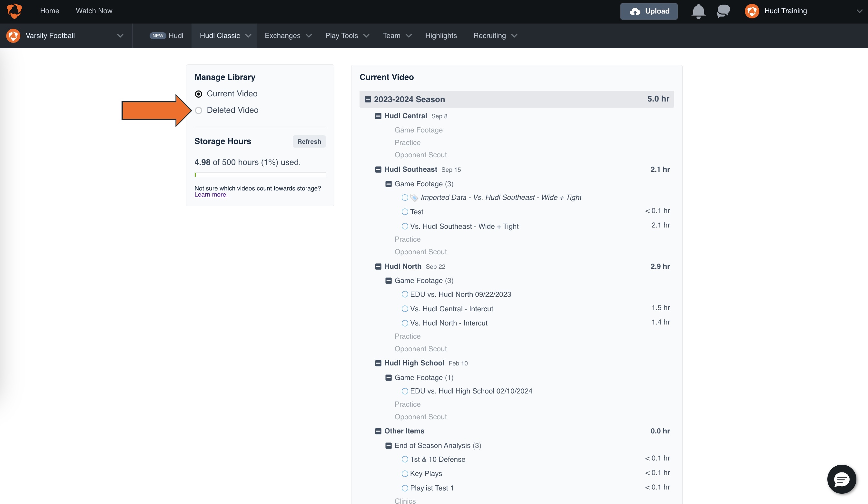Click the Hudl logo icon top-left

(x=14, y=11)
